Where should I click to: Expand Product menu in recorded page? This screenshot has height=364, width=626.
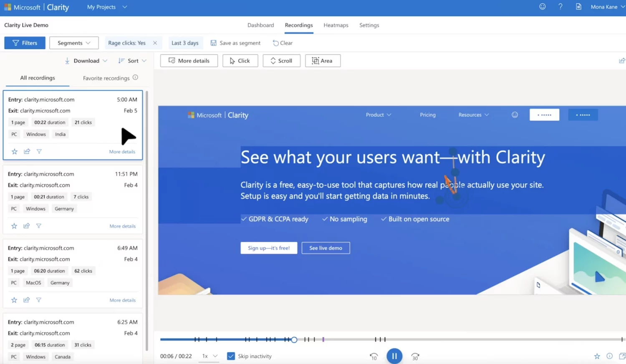379,115
